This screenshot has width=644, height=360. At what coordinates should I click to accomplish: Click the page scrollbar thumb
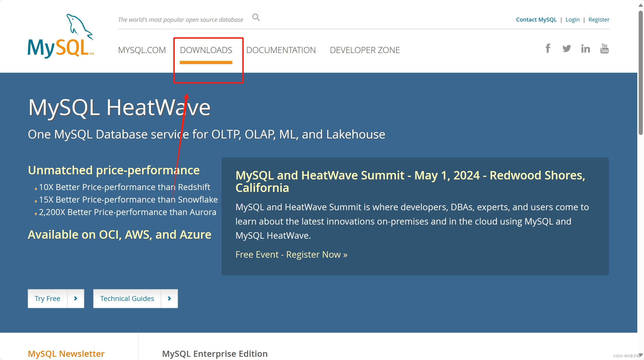[641, 72]
